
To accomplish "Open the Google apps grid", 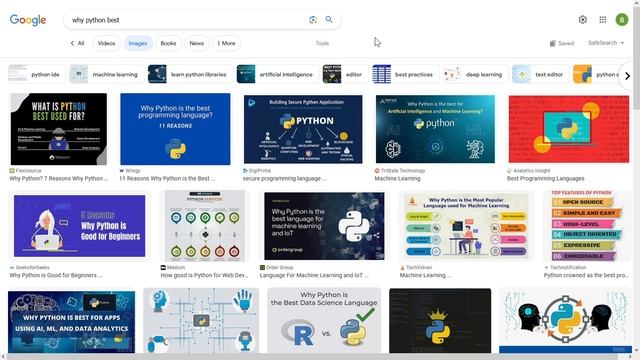I will [x=602, y=20].
